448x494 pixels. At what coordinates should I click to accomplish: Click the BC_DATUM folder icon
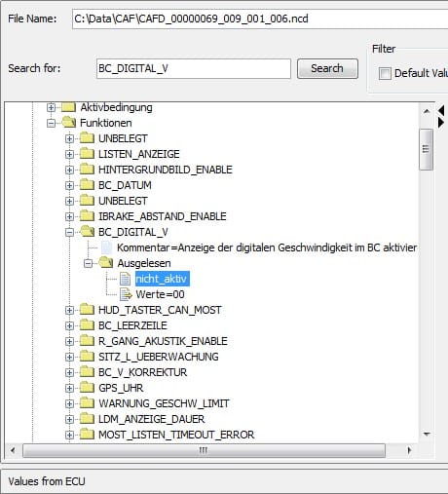point(87,185)
